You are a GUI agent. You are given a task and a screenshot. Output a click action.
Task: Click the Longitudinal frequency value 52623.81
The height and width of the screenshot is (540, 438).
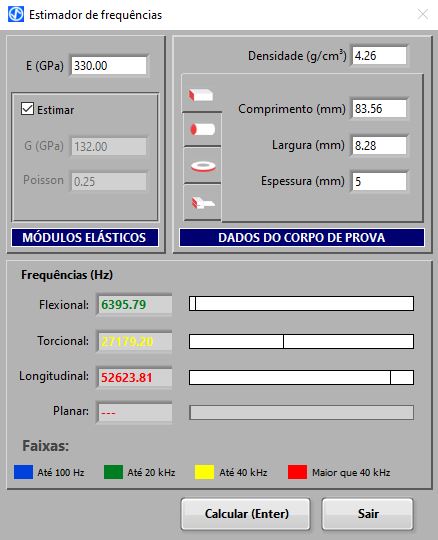point(135,377)
